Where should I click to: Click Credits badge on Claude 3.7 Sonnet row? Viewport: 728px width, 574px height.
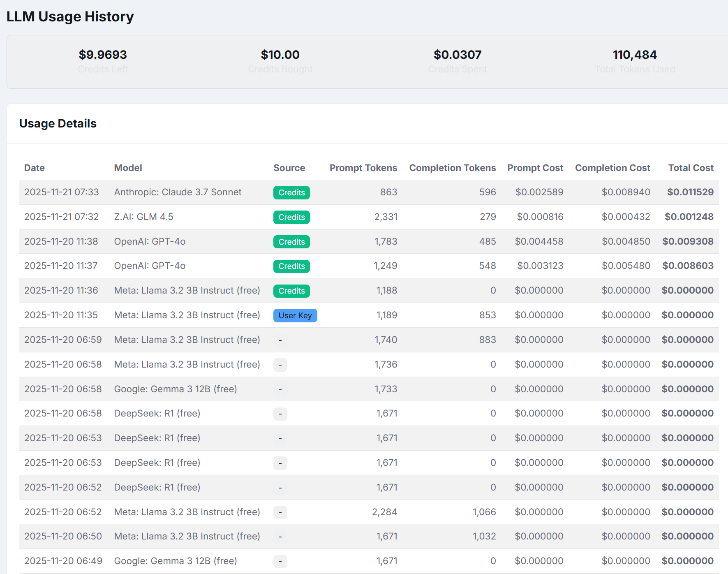click(x=291, y=192)
